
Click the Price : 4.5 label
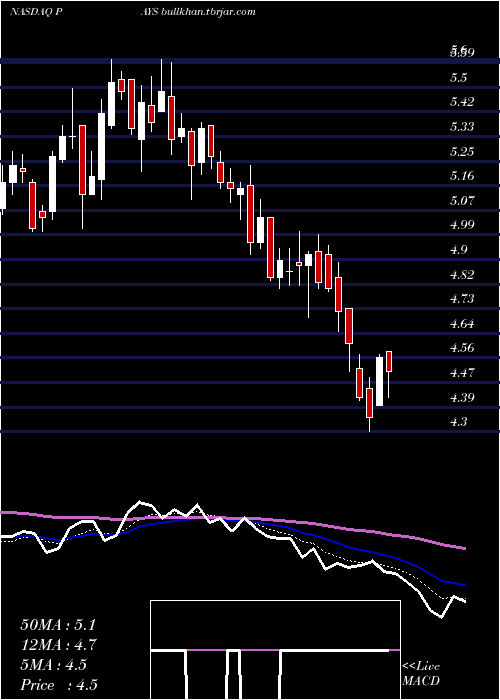[58, 685]
